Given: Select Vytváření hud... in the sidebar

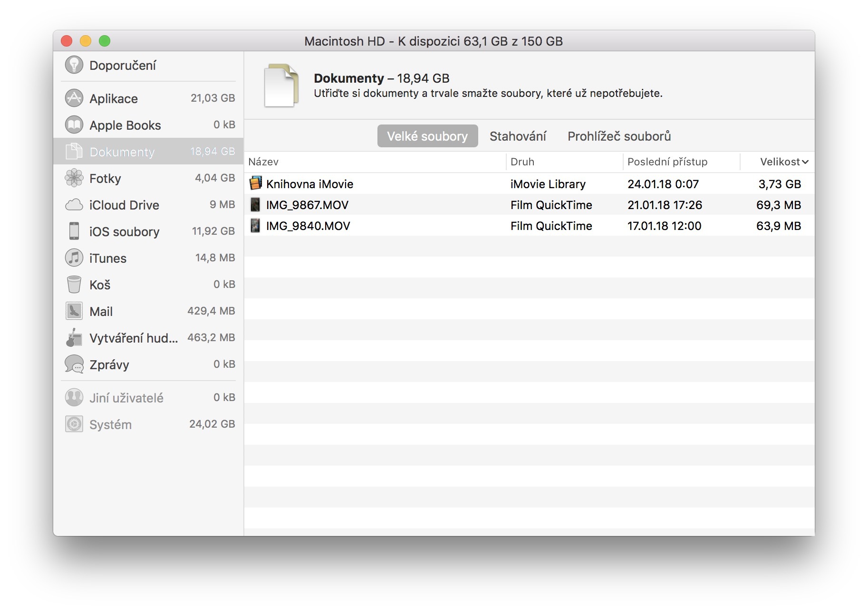Looking at the screenshot, I should tap(148, 338).
